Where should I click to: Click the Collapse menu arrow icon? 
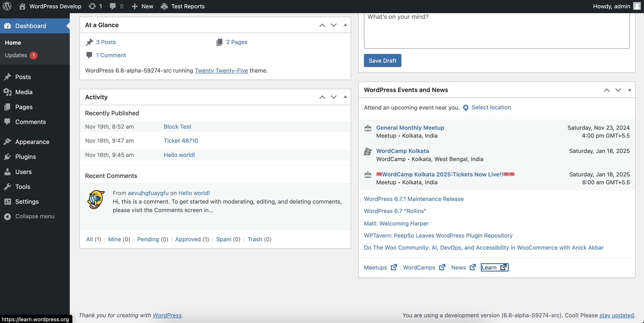pyautogui.click(x=7, y=216)
